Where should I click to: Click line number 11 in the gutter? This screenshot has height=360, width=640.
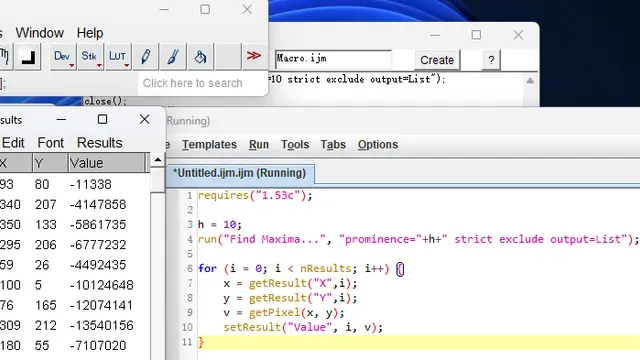click(187, 342)
